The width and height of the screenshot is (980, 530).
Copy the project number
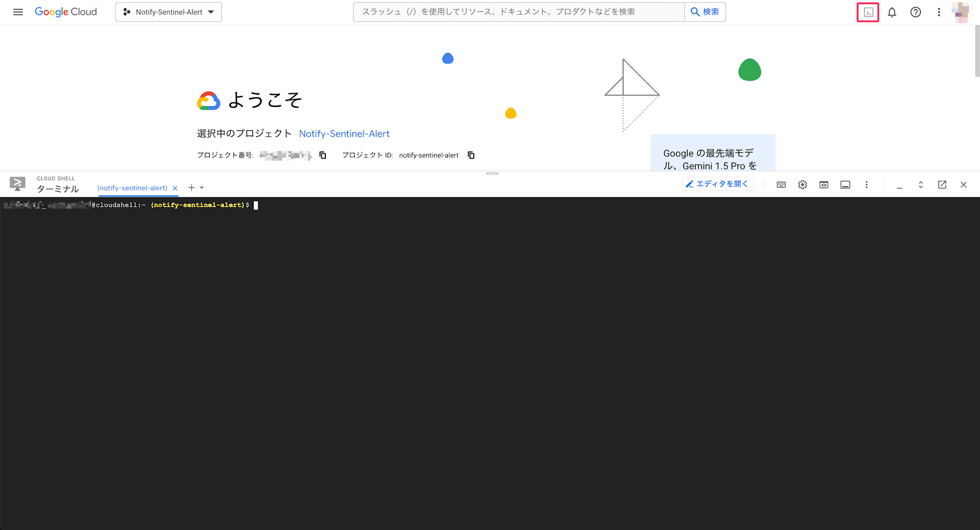[322, 155]
